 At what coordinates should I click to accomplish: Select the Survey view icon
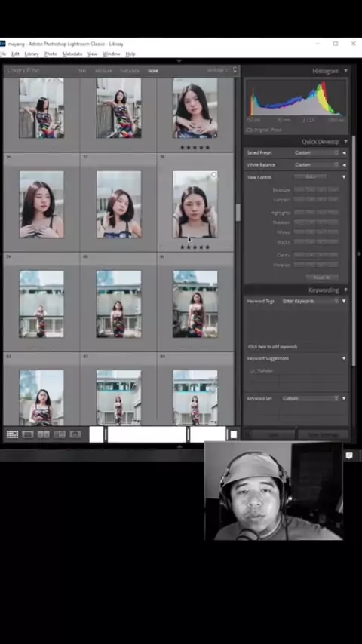click(x=59, y=434)
